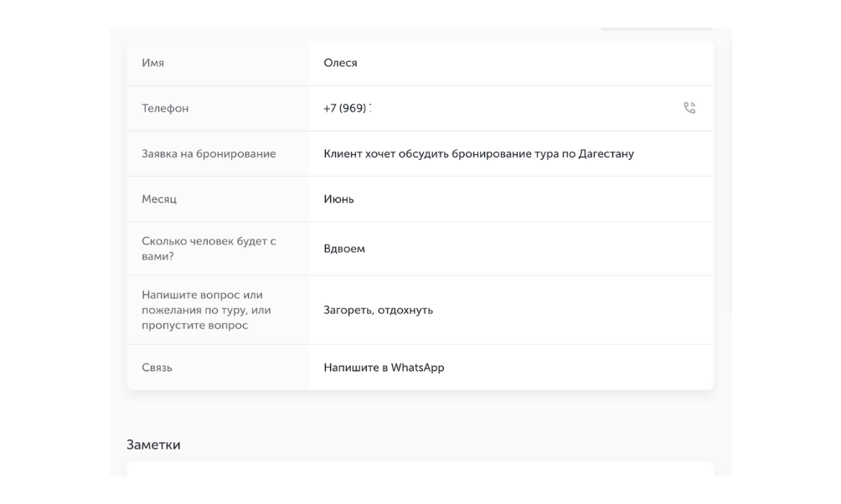Click the Напишите вопрос или пожелания label

pyautogui.click(x=207, y=310)
